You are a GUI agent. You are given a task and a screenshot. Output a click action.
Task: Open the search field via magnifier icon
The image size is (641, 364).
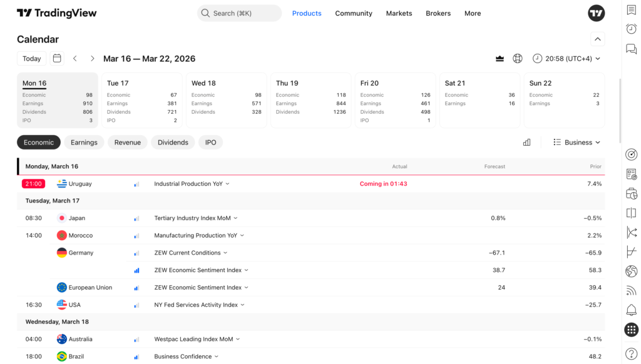[205, 13]
